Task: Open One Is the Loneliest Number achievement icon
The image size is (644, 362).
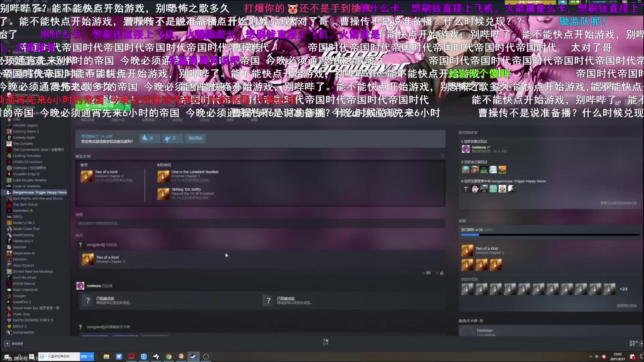Action: pos(163,176)
